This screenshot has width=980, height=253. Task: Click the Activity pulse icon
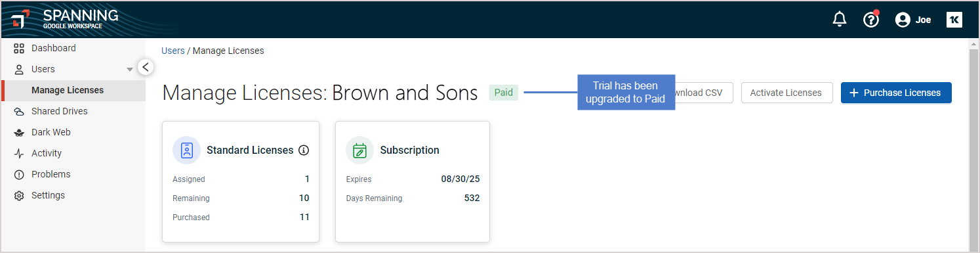pyautogui.click(x=19, y=153)
